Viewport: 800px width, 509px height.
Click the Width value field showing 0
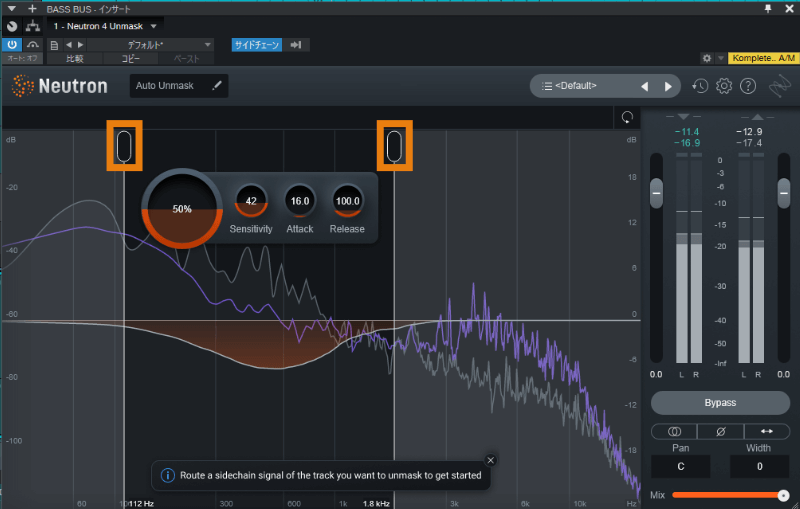point(759,466)
